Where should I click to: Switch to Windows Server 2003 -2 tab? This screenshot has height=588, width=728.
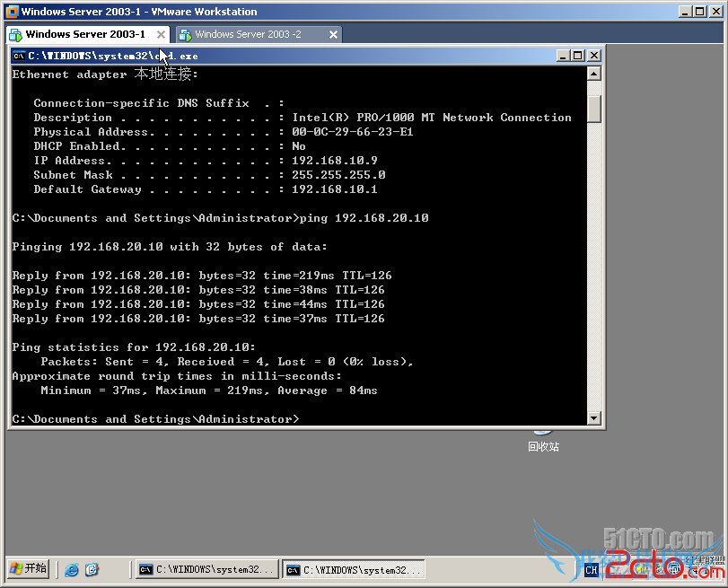point(259,34)
